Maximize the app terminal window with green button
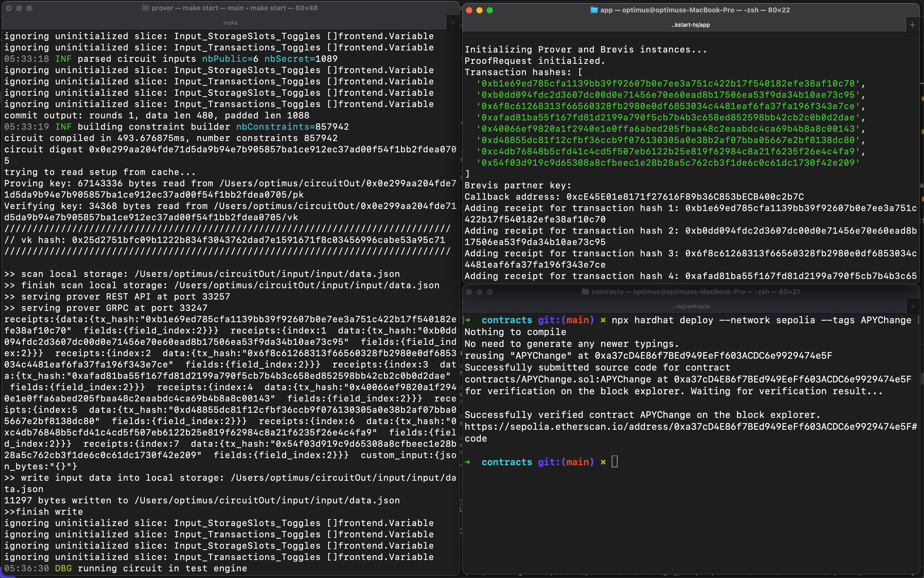924x578 pixels. pyautogui.click(x=490, y=10)
